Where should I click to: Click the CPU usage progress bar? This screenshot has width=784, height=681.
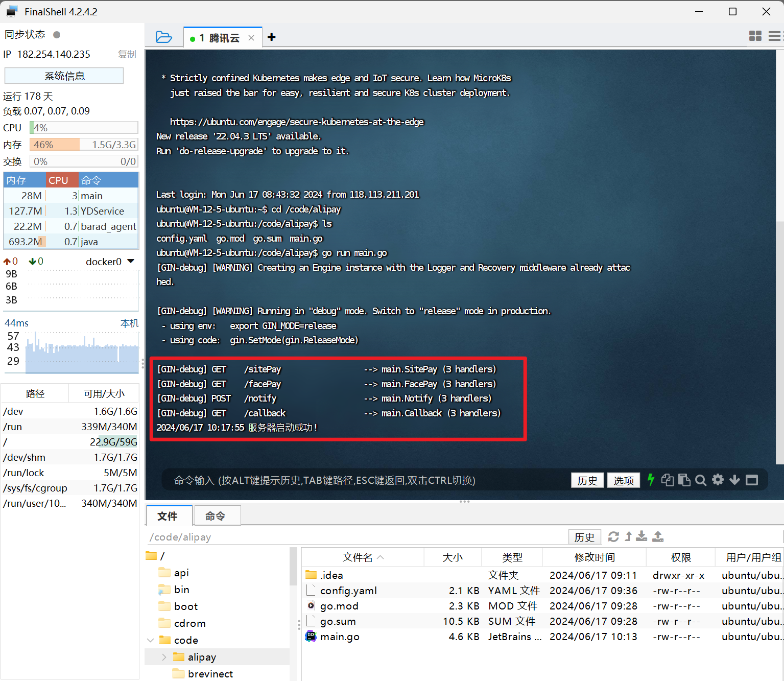pyautogui.click(x=84, y=128)
